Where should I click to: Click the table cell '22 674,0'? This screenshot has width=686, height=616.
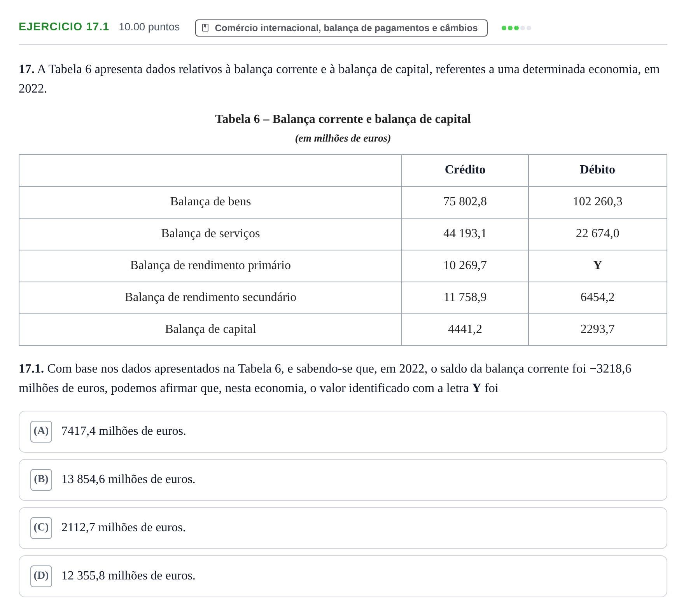[x=597, y=233]
